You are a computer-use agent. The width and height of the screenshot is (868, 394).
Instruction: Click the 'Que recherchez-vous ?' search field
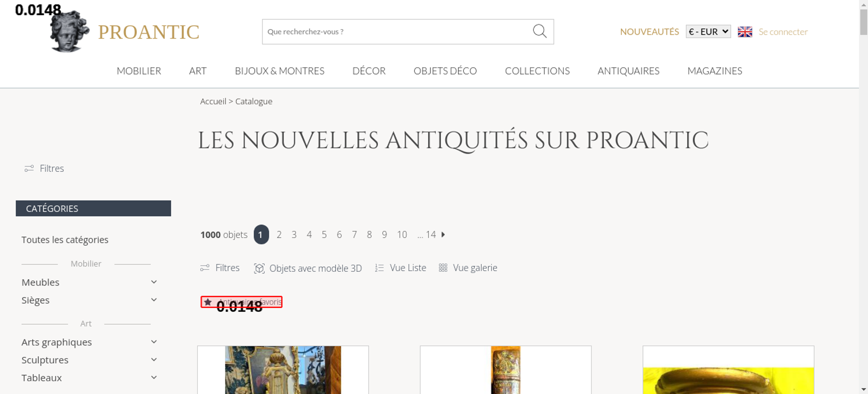click(x=395, y=32)
